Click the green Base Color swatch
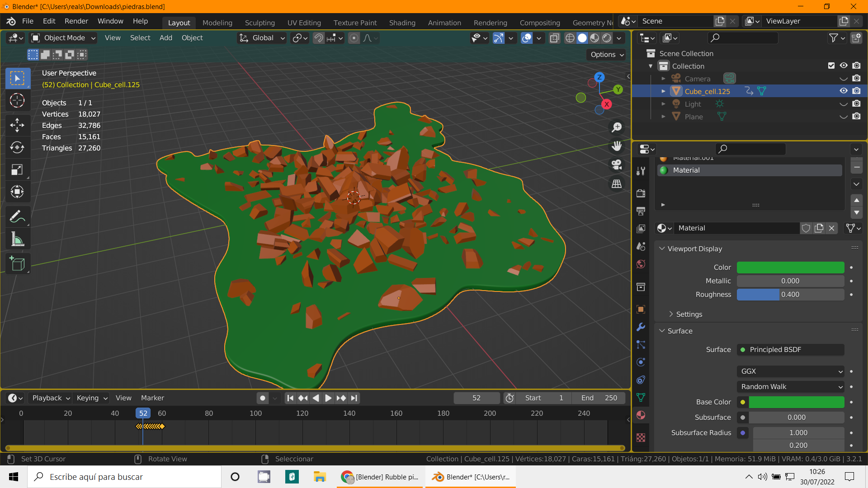This screenshot has width=868, height=488. pos(796,402)
